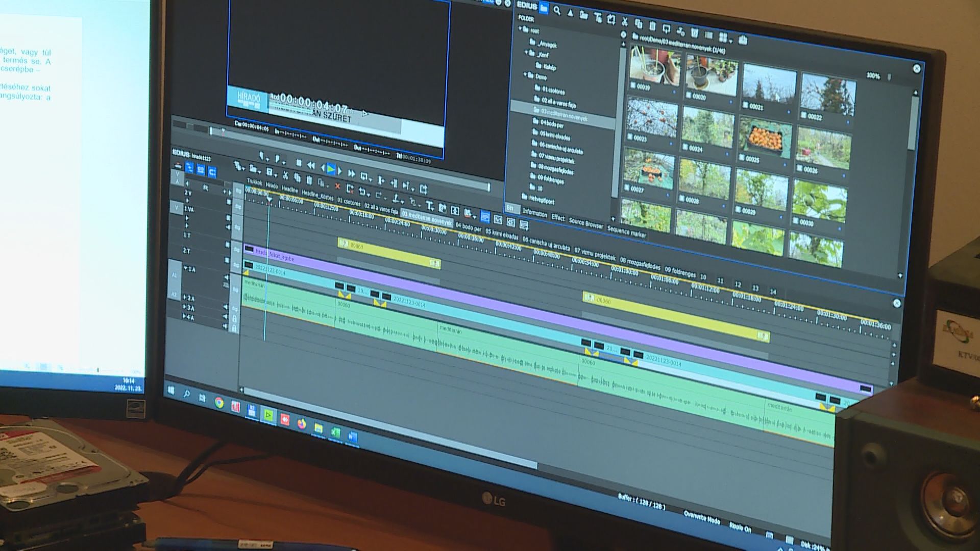Switch to the Effect tab
Viewport: 980px width, 551px height.
[558, 217]
